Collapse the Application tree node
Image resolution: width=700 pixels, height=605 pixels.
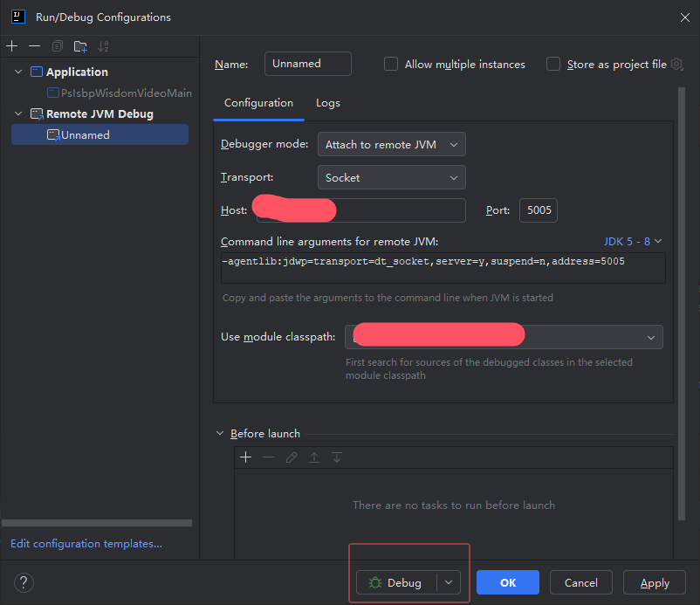(x=18, y=72)
